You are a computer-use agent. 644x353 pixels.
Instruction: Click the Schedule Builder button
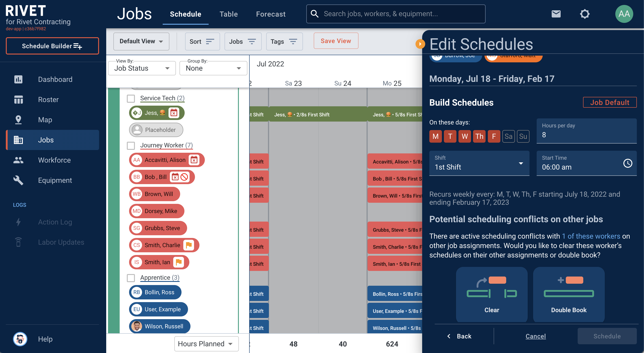pyautogui.click(x=52, y=46)
